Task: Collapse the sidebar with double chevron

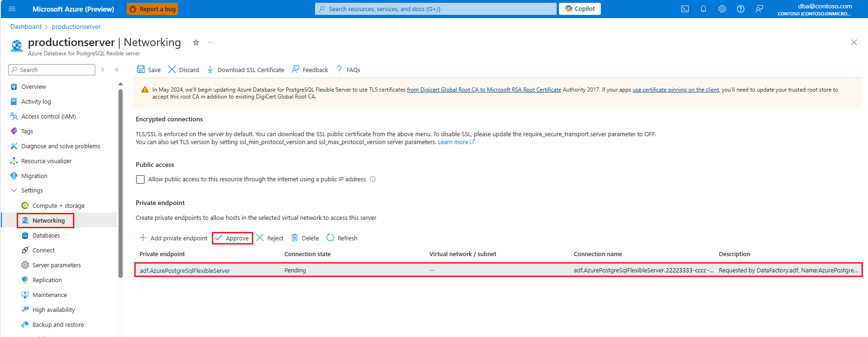Action: 117,70
